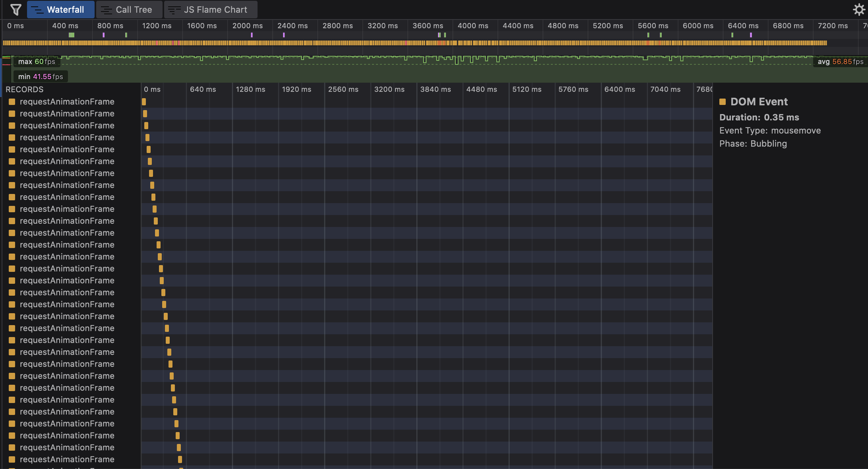This screenshot has height=469, width=868.
Task: Click the orange square beside DOM Event
Action: (x=723, y=102)
